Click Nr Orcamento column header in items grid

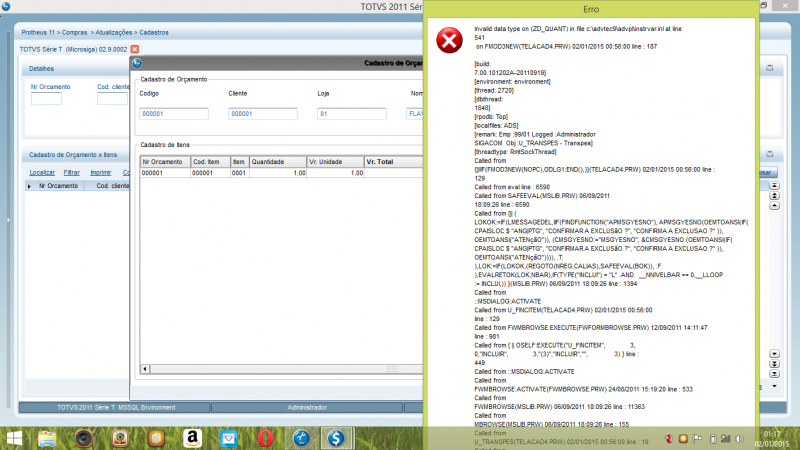click(165, 162)
